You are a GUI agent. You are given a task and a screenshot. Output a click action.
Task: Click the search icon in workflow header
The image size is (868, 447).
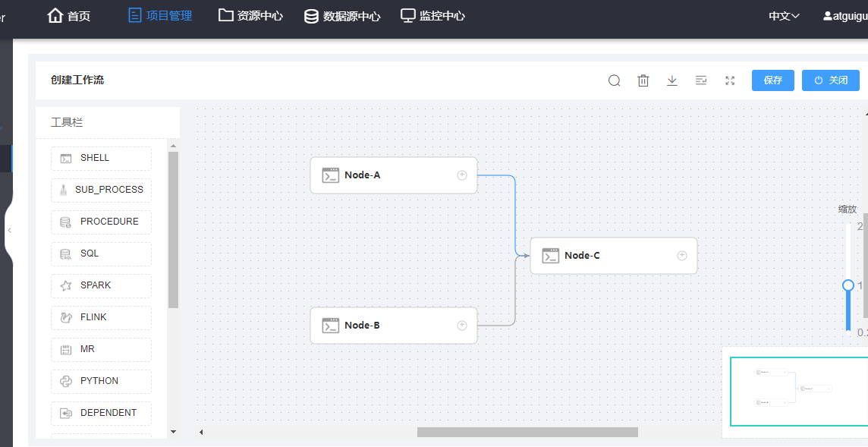click(x=615, y=80)
